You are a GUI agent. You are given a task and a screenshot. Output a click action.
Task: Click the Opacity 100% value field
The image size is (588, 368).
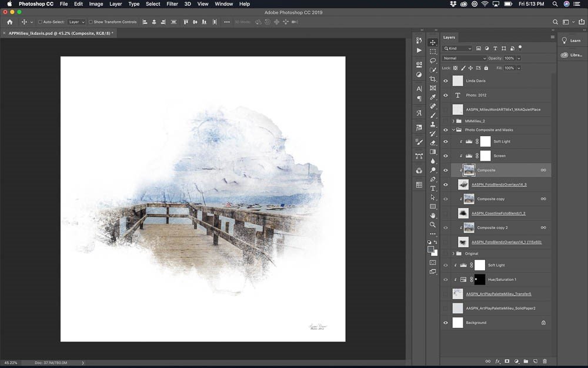pyautogui.click(x=510, y=58)
